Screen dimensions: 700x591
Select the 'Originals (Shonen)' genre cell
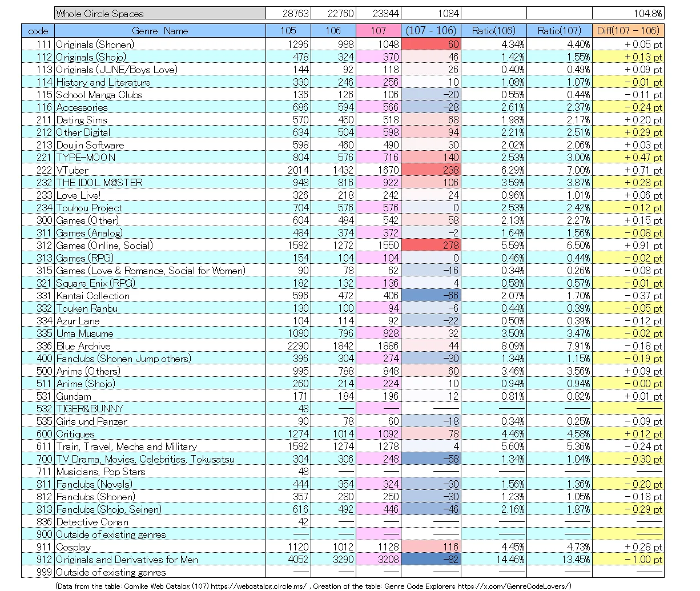[160, 45]
